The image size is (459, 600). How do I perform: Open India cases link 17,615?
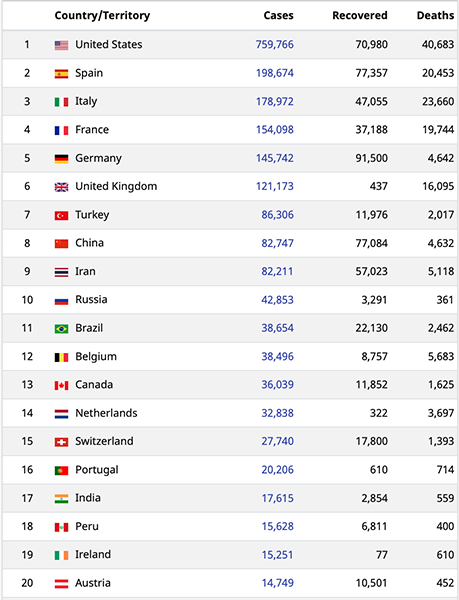pos(277,498)
